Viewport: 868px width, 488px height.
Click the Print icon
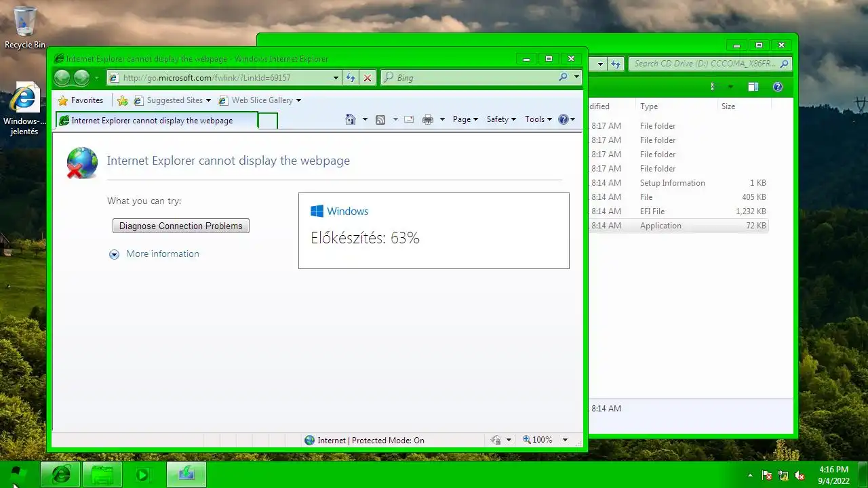point(428,119)
